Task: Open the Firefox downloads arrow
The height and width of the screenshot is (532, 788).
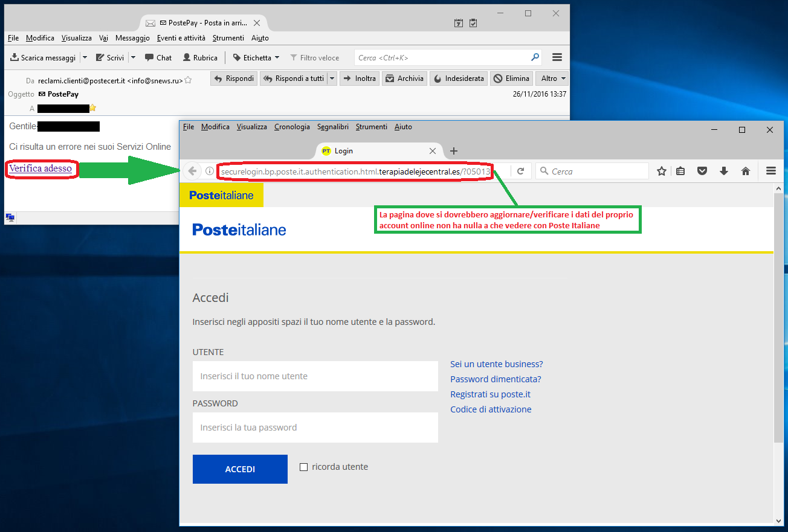Action: point(724,171)
